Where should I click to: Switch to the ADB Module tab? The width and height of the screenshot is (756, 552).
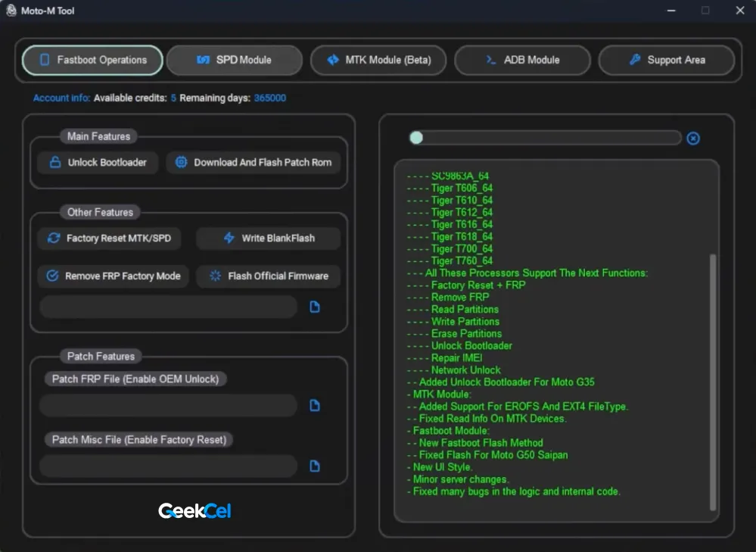pyautogui.click(x=523, y=61)
